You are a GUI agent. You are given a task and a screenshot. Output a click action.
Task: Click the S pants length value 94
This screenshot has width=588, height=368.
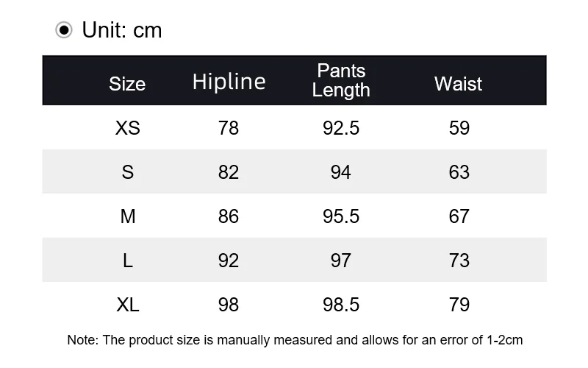341,172
